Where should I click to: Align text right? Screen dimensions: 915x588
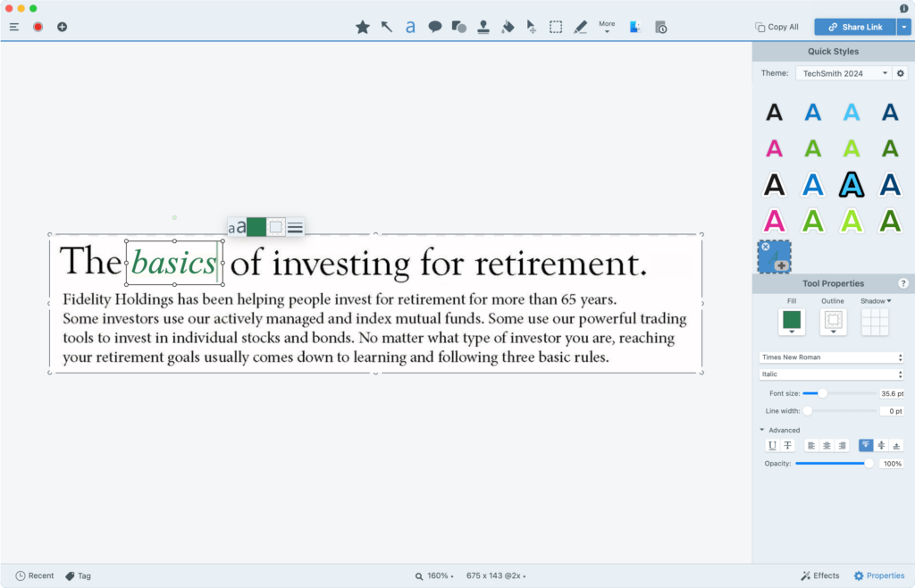(842, 446)
